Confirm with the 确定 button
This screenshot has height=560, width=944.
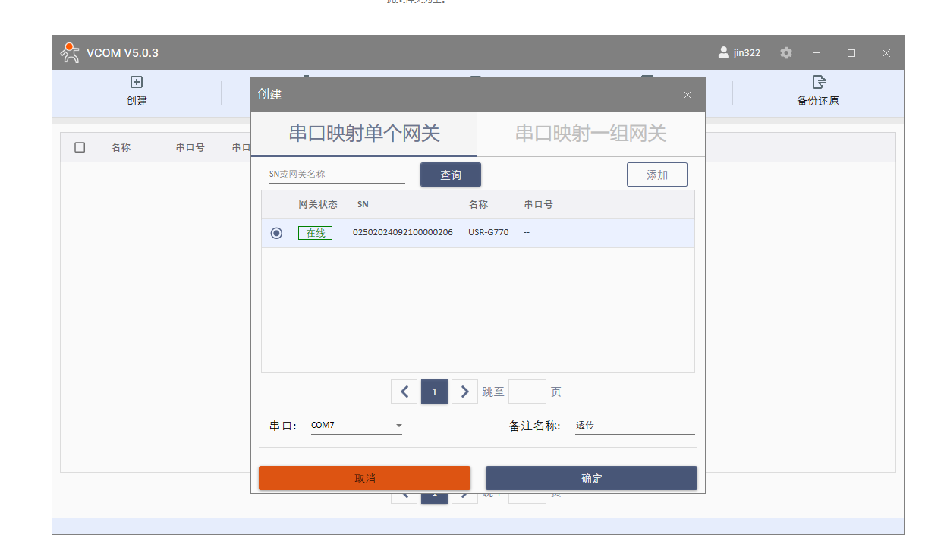[591, 478]
